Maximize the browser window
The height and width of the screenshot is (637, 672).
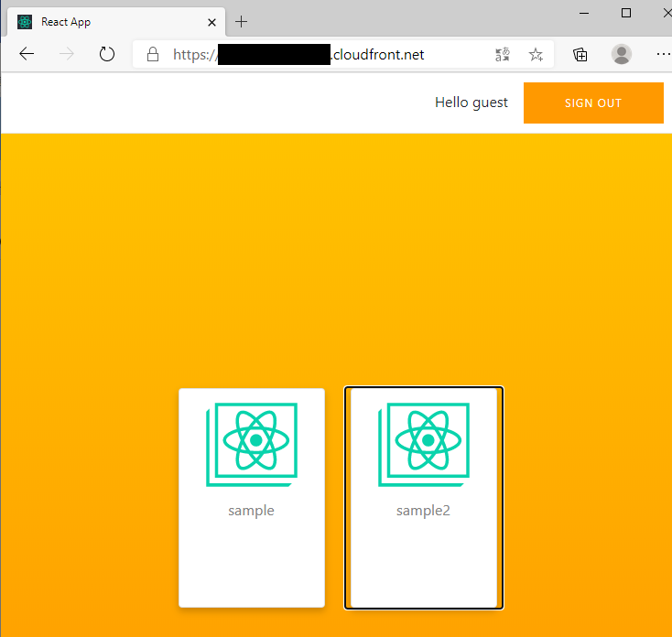pyautogui.click(x=625, y=14)
